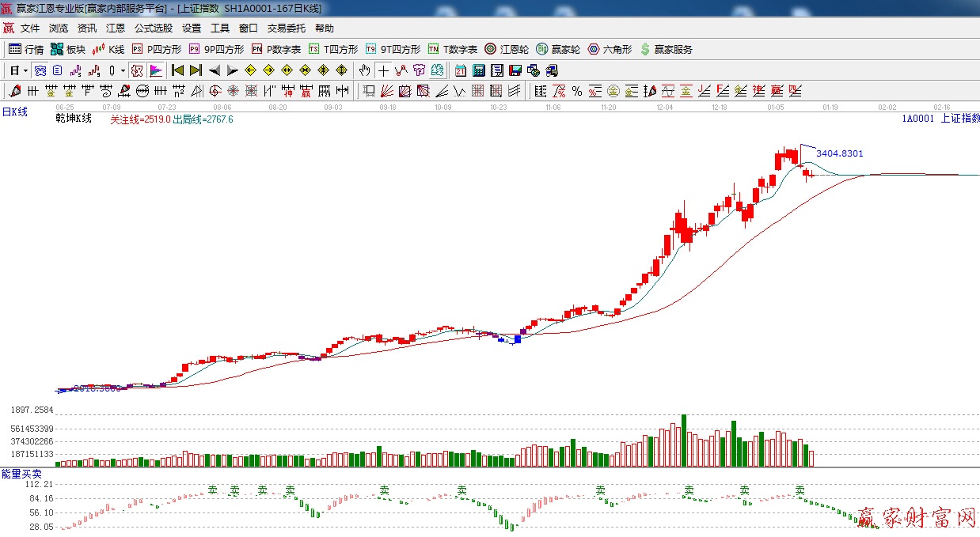Toggle the colored flag chart button
The image size is (980, 537).
[x=155, y=70]
